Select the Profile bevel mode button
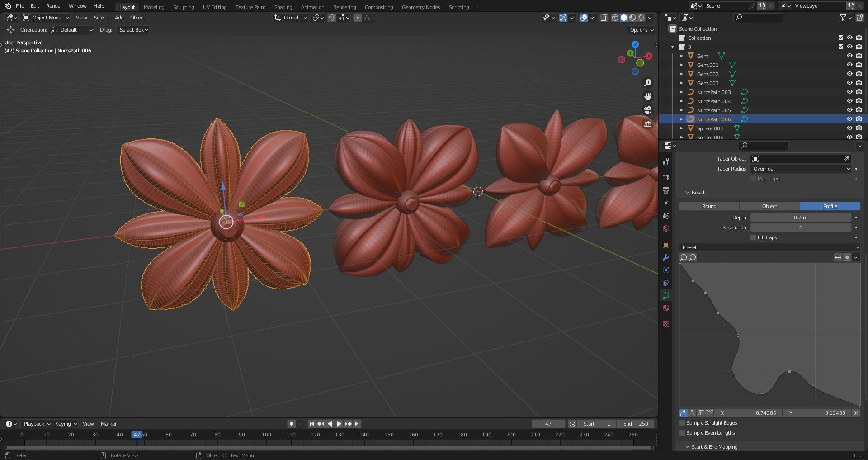 click(x=830, y=206)
